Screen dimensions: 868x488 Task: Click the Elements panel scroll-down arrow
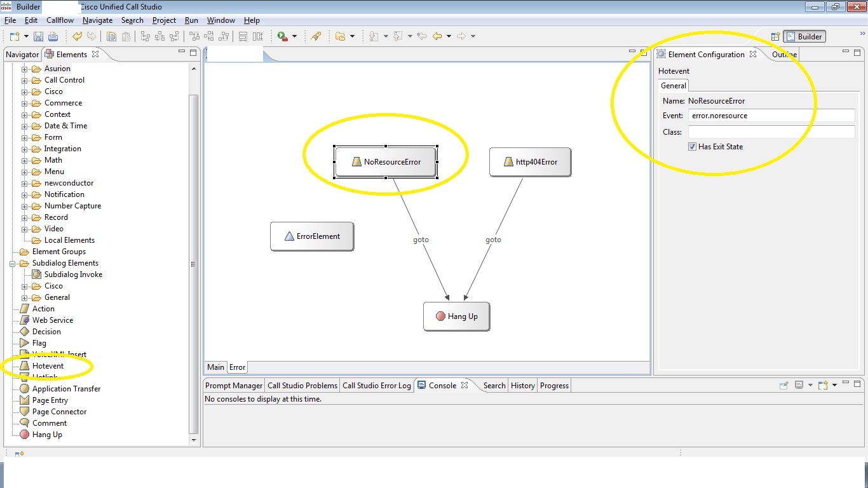pyautogui.click(x=194, y=439)
